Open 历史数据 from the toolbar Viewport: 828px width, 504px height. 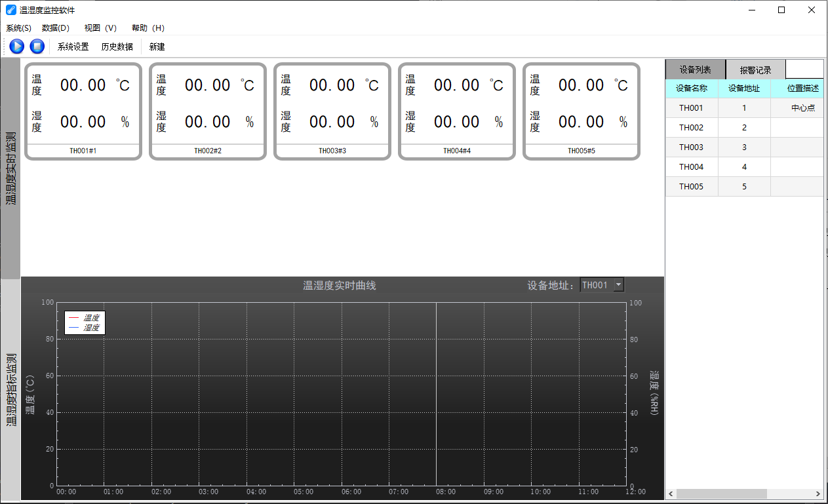click(x=117, y=47)
